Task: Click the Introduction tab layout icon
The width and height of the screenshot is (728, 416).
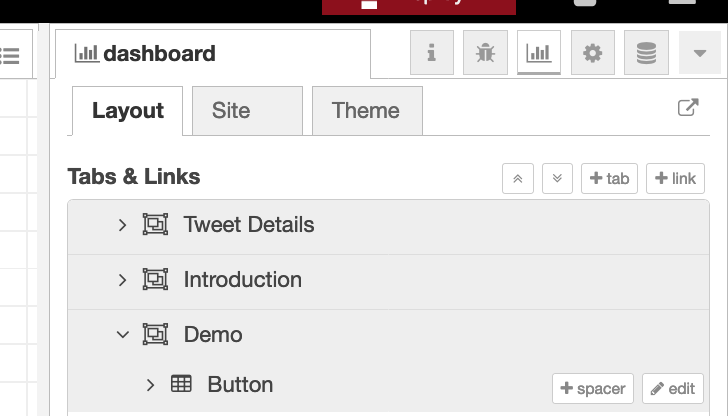Action: (155, 280)
